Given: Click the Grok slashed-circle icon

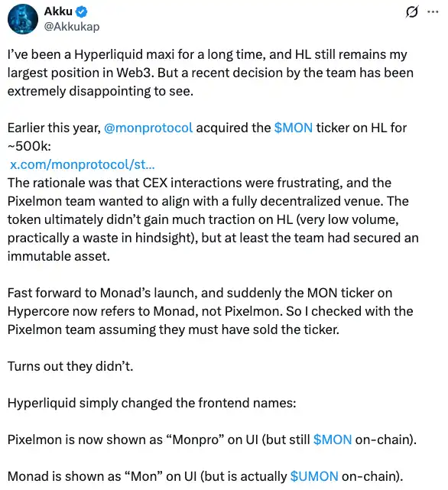Looking at the screenshot, I should point(412,12).
